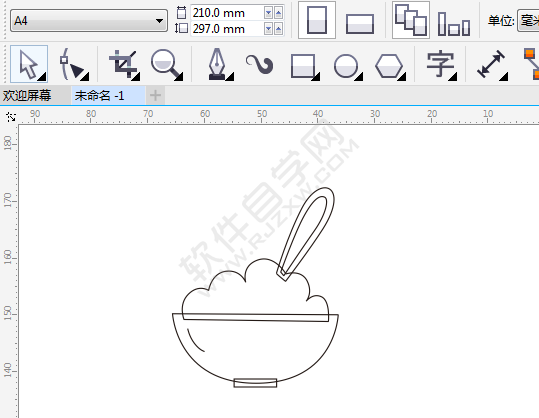
Task: Select the Shape edit tool
Action: pos(73,64)
